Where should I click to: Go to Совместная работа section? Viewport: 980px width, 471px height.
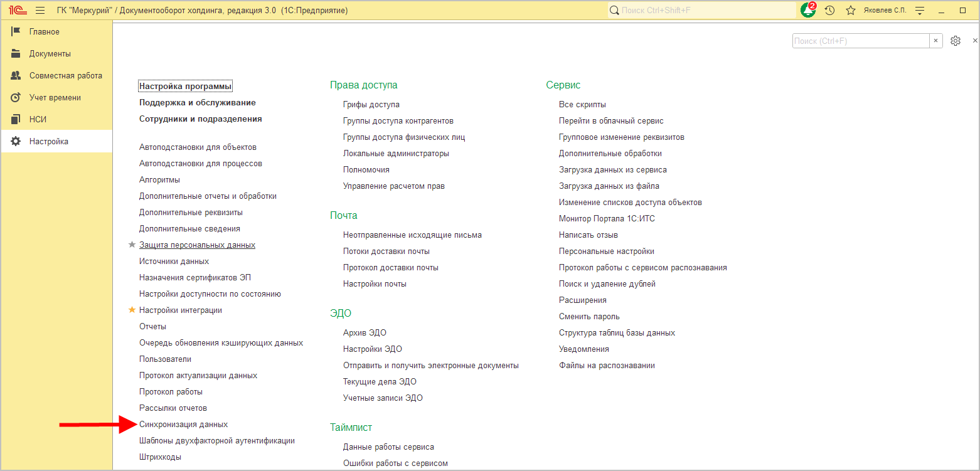pyautogui.click(x=65, y=76)
